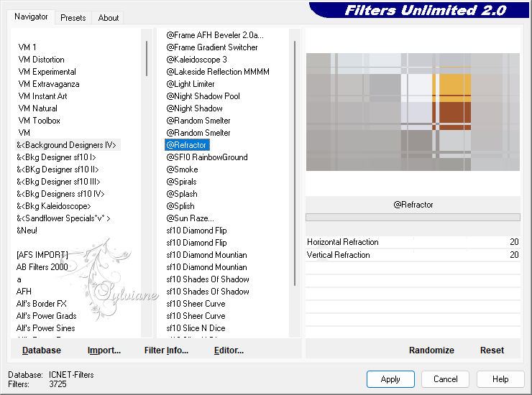Screen dimensions: 532x395
Task: Select AFH category
Action: [24, 292]
